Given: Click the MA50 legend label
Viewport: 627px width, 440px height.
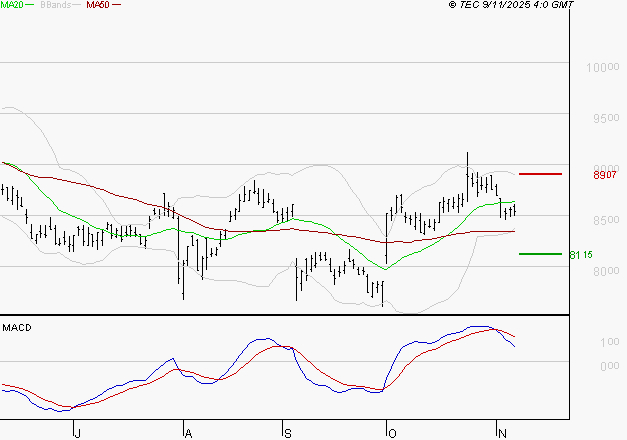Looking at the screenshot, I should [x=98, y=5].
